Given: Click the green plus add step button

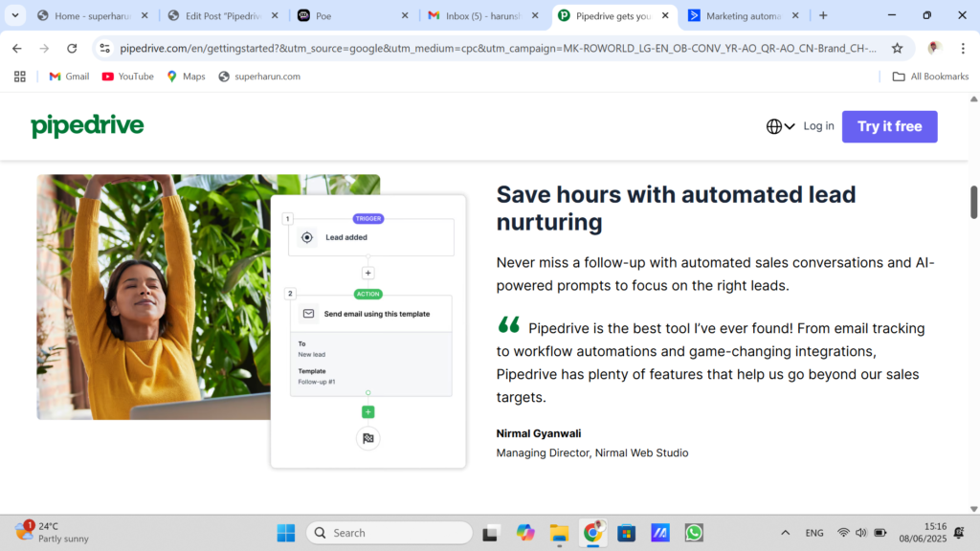Looking at the screenshot, I should tap(368, 411).
